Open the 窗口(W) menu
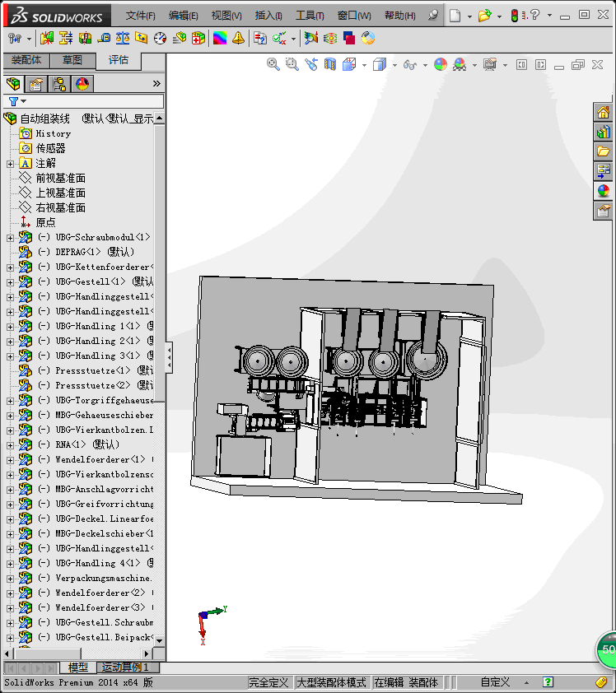616x693 pixels. pos(354,16)
